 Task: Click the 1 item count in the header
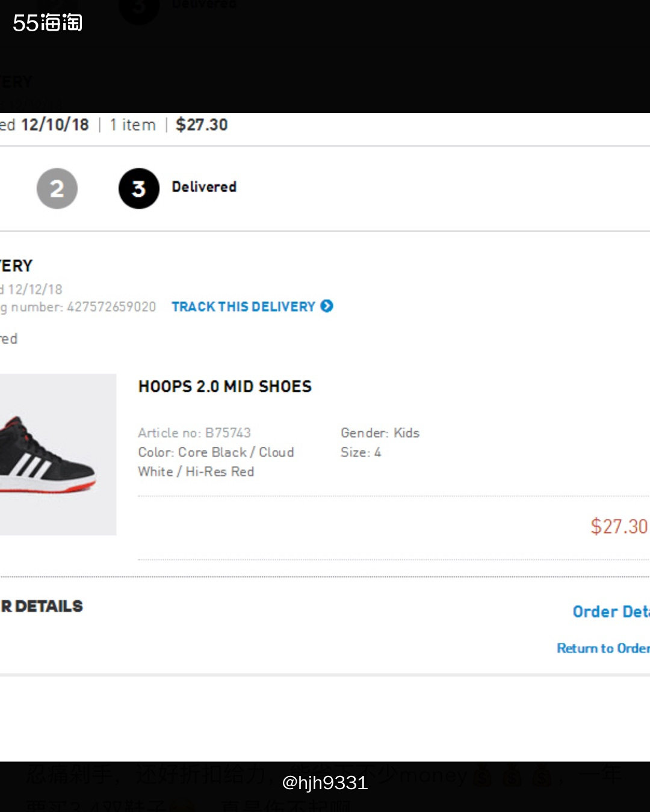tap(133, 125)
